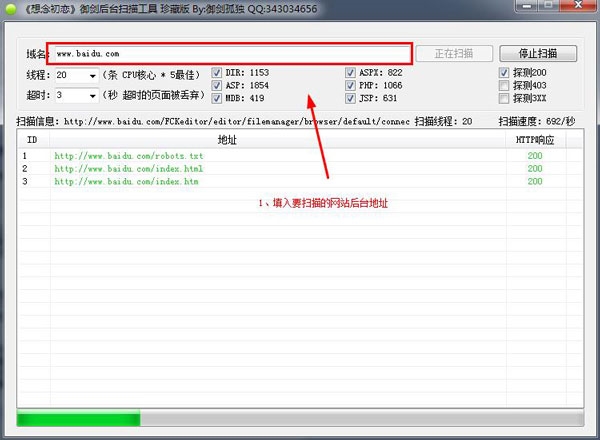Viewport: 600px width, 440px height.
Task: Click the 200 response of index.html row
Action: (x=535, y=169)
